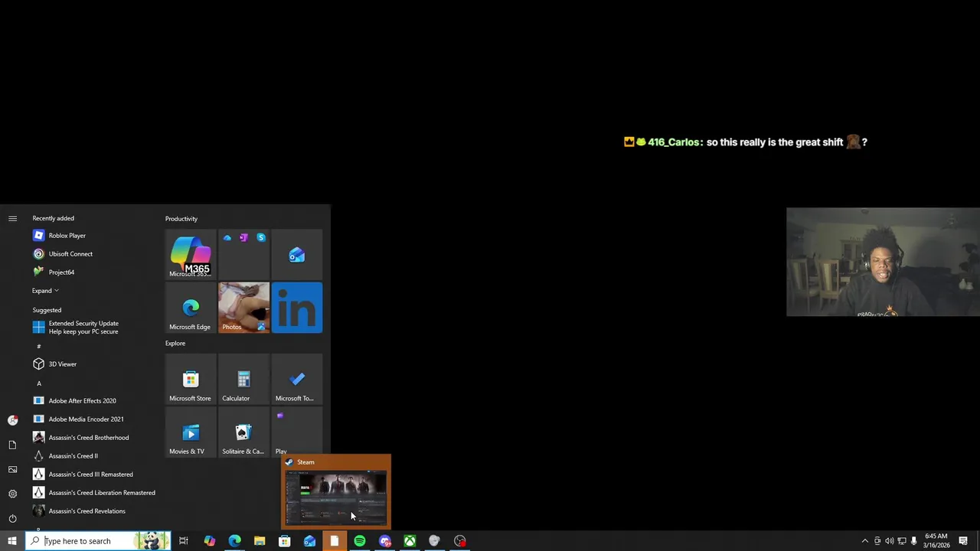Click the user account avatar in Start
Image resolution: width=980 pixels, height=551 pixels.
coord(12,420)
